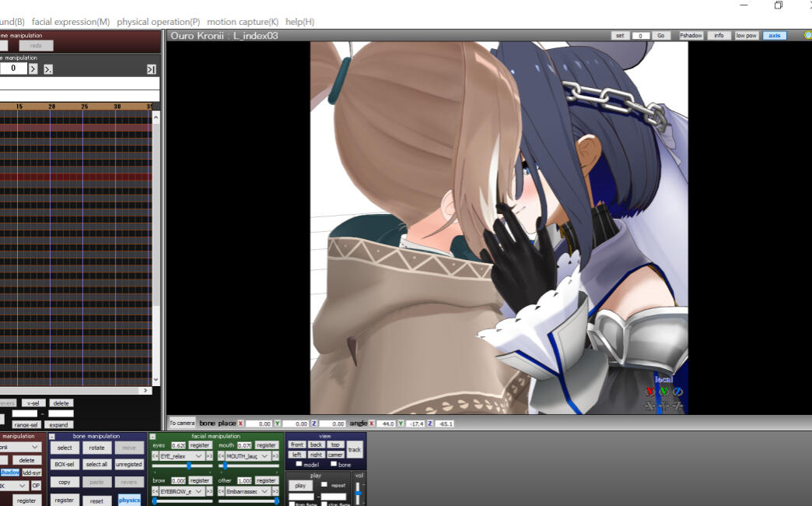Screen dimensions: 812x506
Task: Open the motion capture(K) menu
Action: click(242, 22)
